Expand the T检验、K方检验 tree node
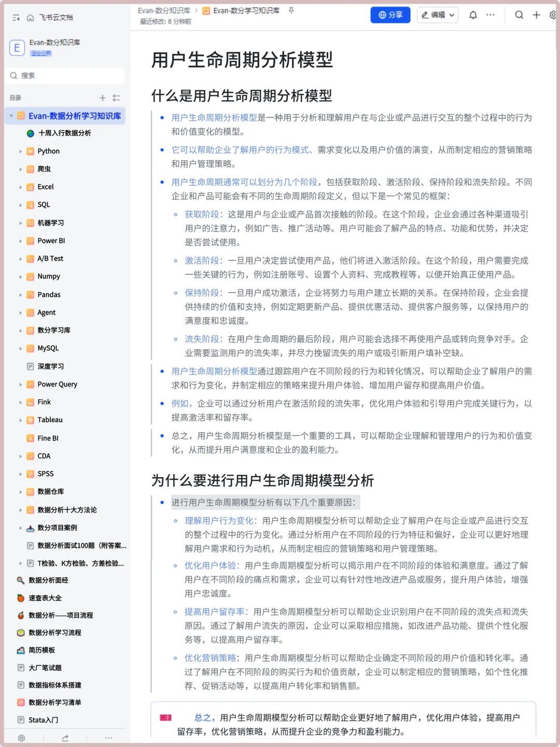Image resolution: width=560 pixels, height=747 pixels. point(21,563)
